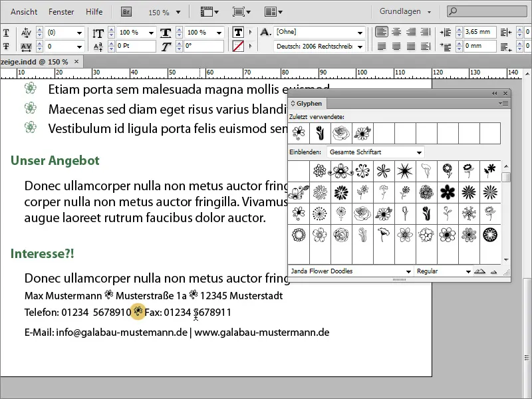Open the screen mode dropdown in the top bar
The image size is (532, 399).
pyautogui.click(x=241, y=12)
